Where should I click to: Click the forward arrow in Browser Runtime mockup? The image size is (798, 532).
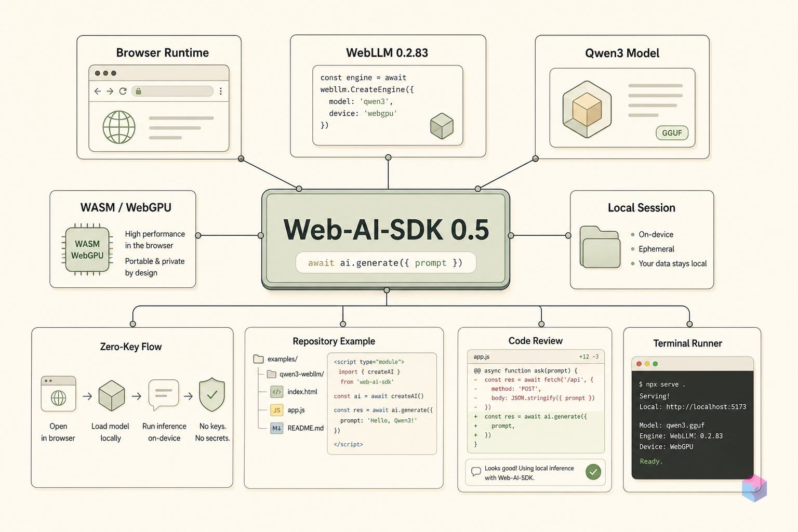110,91
